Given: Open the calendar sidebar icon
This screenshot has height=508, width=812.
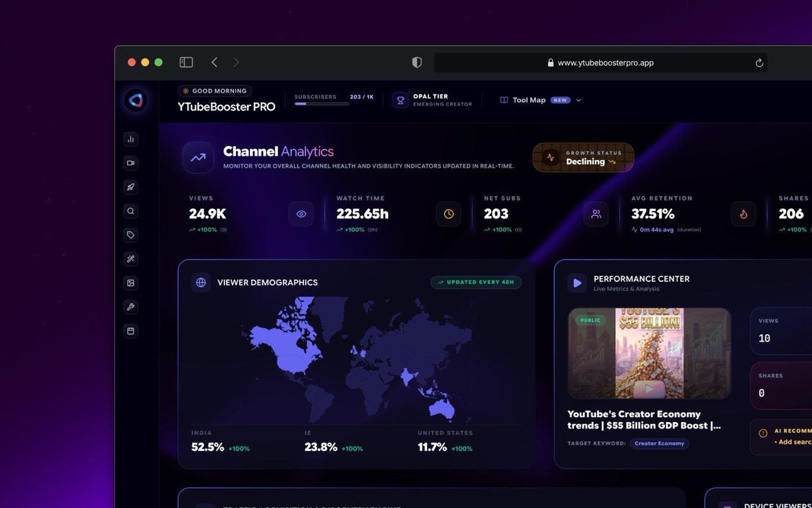Looking at the screenshot, I should click(131, 331).
